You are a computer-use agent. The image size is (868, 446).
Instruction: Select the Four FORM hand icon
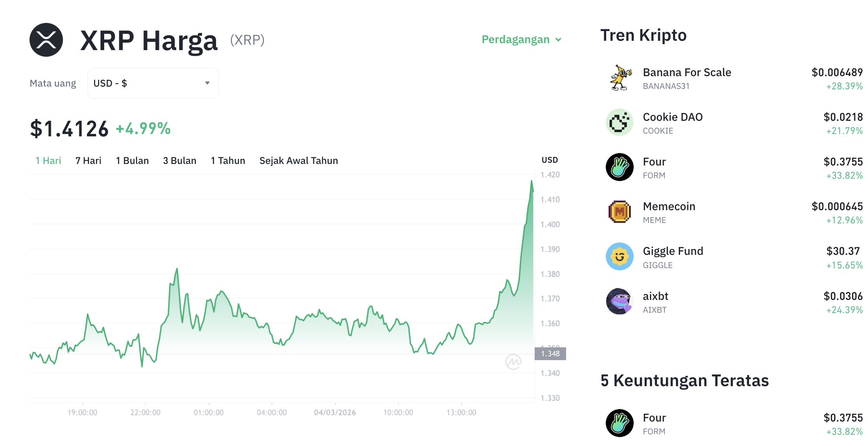coord(619,167)
